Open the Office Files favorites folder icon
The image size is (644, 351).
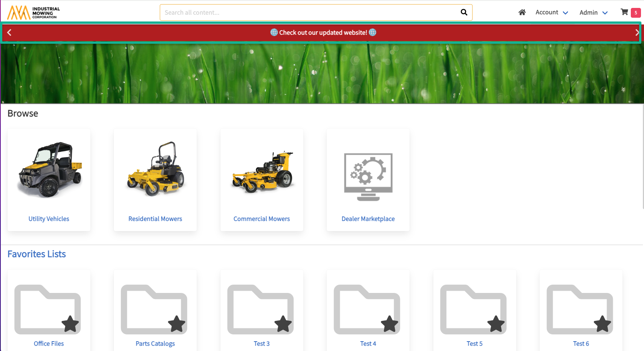tap(47, 310)
